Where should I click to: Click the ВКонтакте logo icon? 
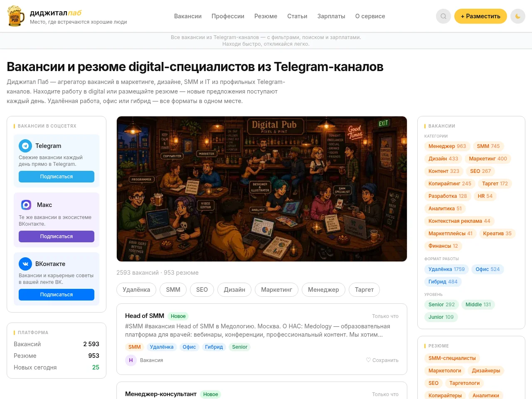(x=25, y=264)
